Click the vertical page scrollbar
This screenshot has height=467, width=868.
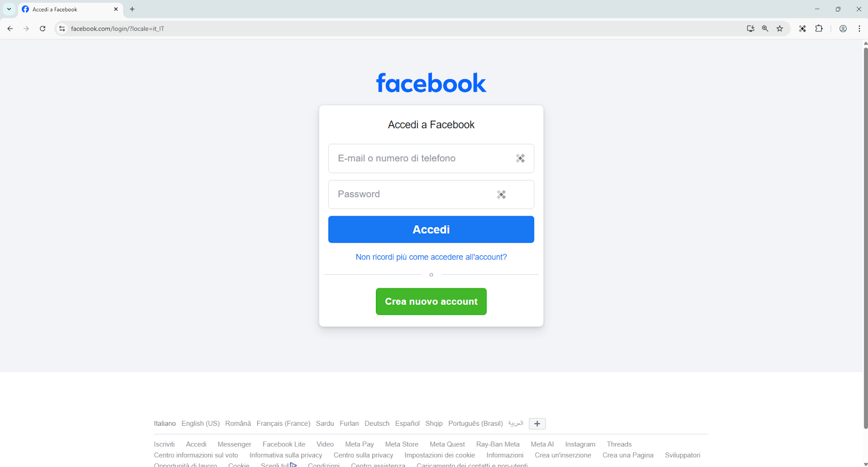pos(865,238)
